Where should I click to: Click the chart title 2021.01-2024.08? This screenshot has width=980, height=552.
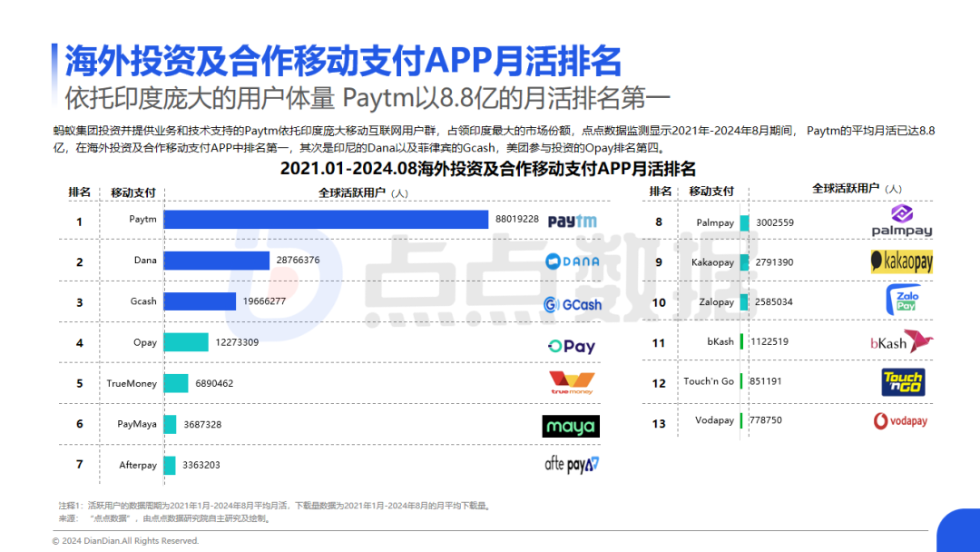tap(487, 168)
